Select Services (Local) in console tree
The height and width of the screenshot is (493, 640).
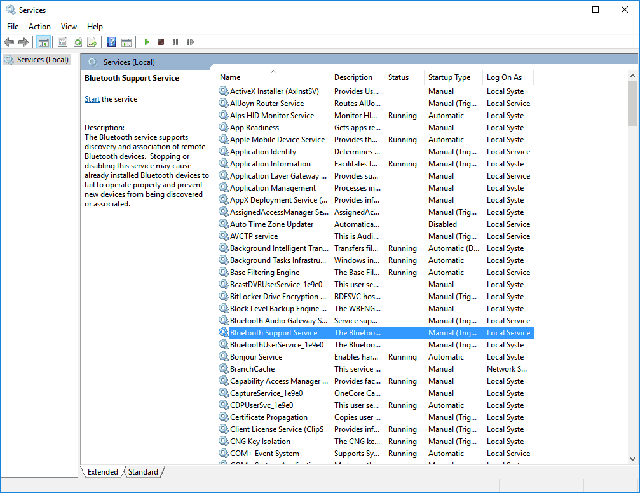pyautogui.click(x=36, y=60)
